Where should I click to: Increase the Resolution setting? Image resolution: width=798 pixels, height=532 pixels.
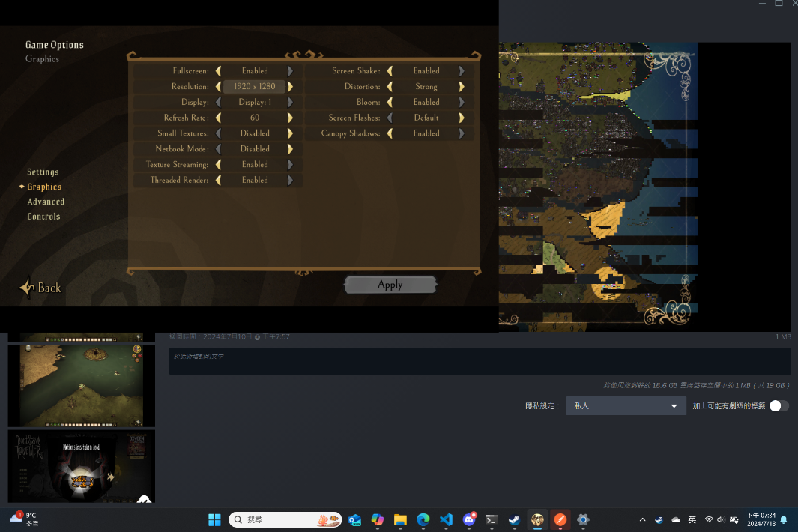pos(290,87)
